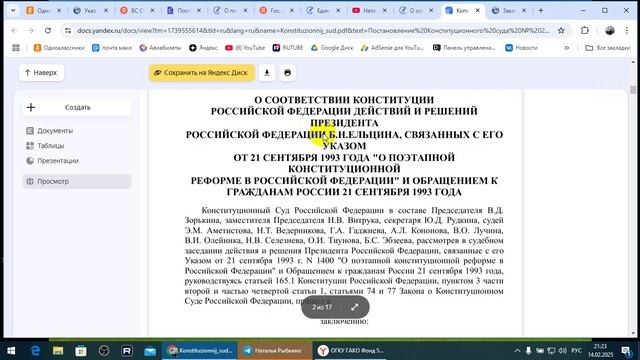The height and width of the screenshot is (360, 640).
Task: Open the apps grid in bookmarks bar
Action: point(16,48)
